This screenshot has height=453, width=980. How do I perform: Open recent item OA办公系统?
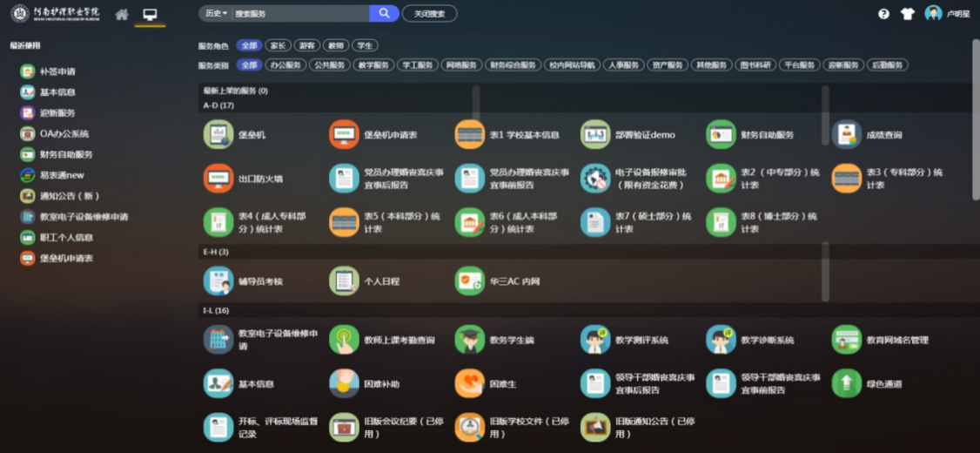[x=54, y=133]
